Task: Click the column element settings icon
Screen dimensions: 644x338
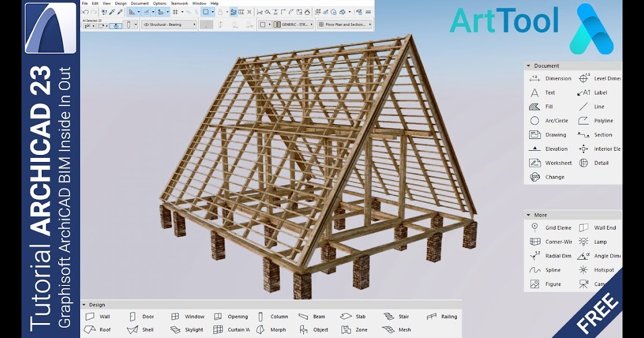Action: (x=129, y=25)
